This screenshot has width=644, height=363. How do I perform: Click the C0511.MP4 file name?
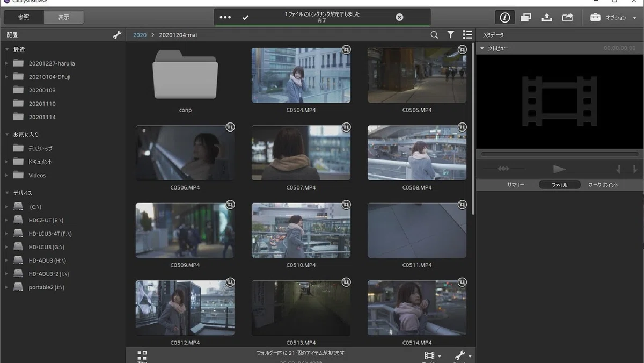coord(417,265)
